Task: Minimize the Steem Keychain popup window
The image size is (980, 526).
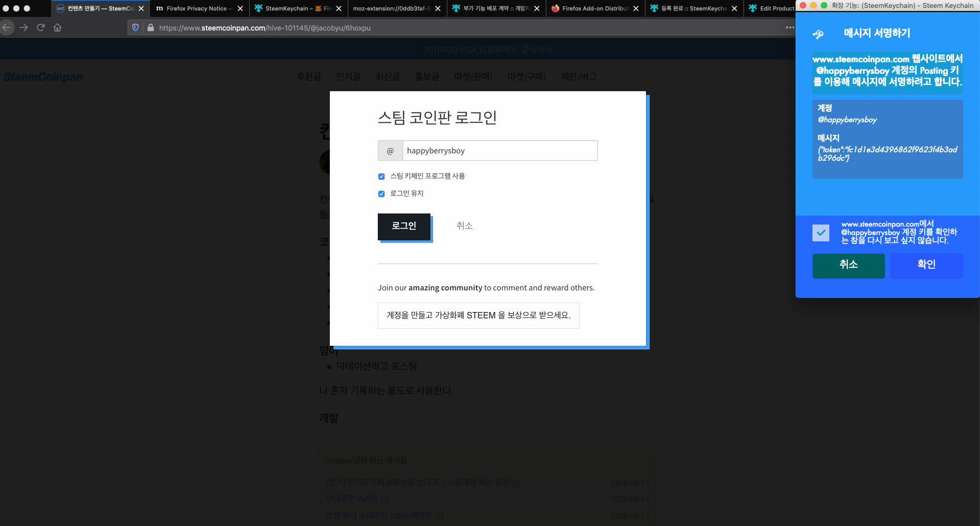Action: (814, 5)
